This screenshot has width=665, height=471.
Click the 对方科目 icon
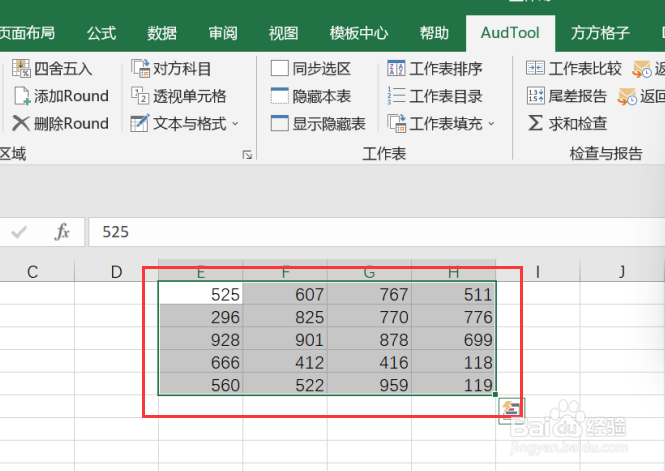tap(140, 68)
